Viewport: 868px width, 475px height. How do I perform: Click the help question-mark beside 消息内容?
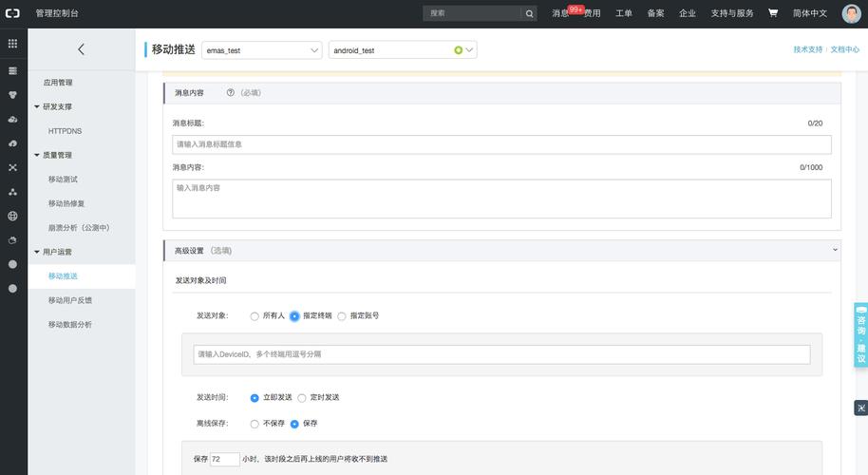[x=230, y=92]
